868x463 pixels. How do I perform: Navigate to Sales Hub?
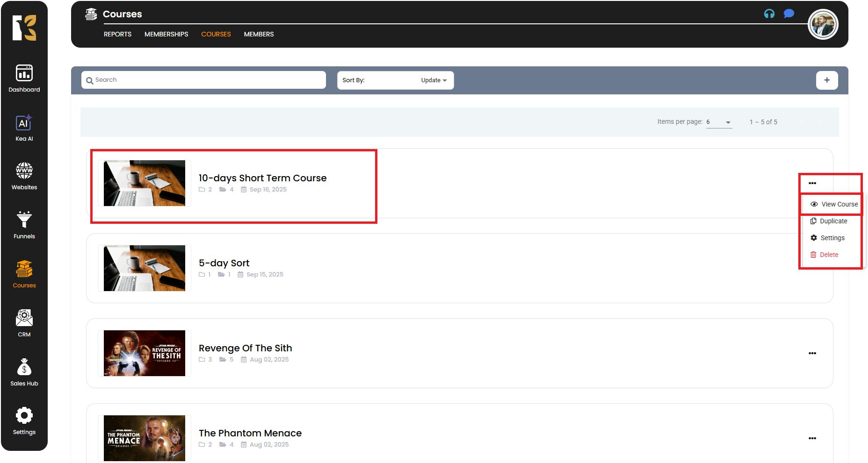pos(24,372)
